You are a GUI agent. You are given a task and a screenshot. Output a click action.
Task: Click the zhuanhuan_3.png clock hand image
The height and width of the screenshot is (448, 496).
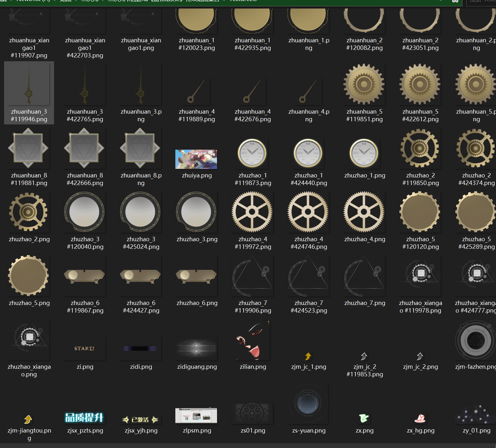[x=141, y=85]
